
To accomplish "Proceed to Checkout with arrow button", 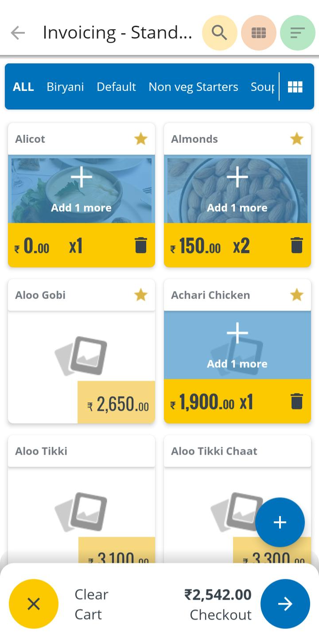I will (x=285, y=604).
